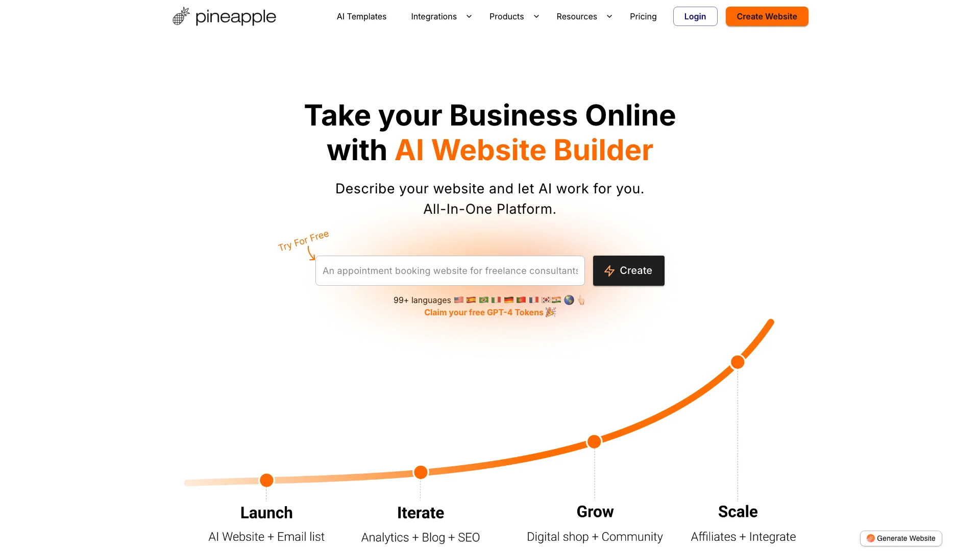Viewport: 980px width, 551px height.
Task: Click the Iterate milestone dot marker
Action: coord(421,471)
